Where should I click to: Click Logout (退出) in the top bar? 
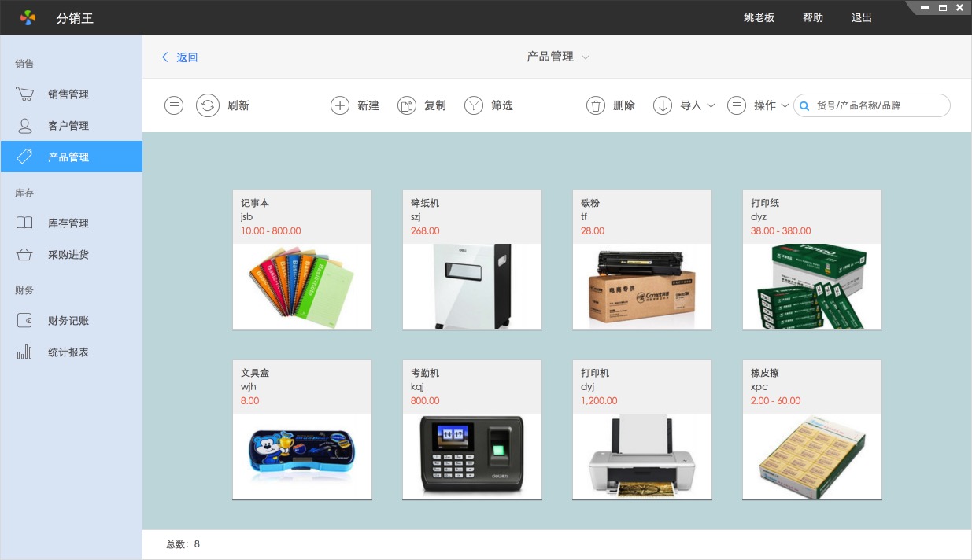pos(862,17)
